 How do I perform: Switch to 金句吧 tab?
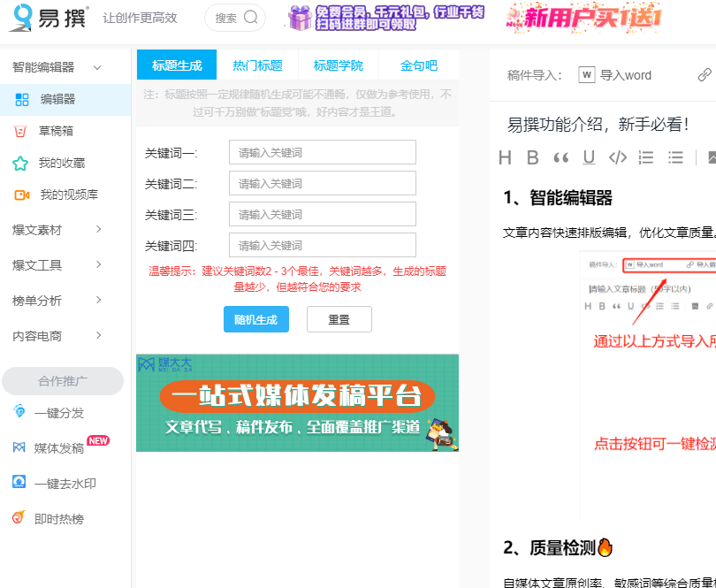419,65
